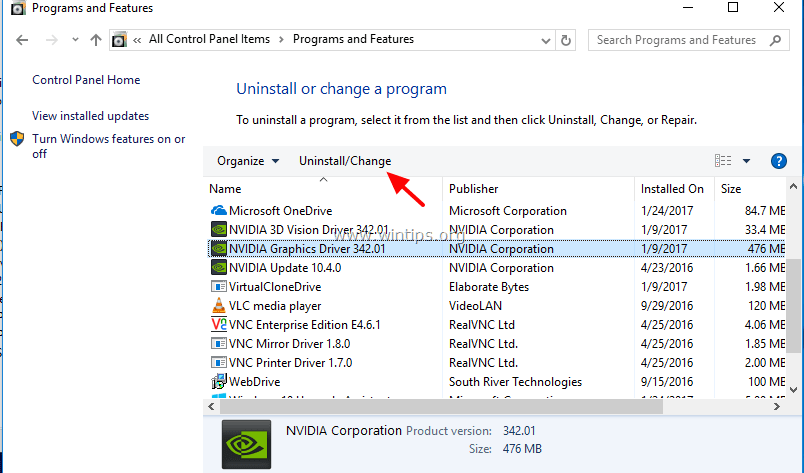Screen dimensions: 804x473
Task: Select NVIDIA 3D Vision Driver 342.01 entry
Action: (x=309, y=230)
